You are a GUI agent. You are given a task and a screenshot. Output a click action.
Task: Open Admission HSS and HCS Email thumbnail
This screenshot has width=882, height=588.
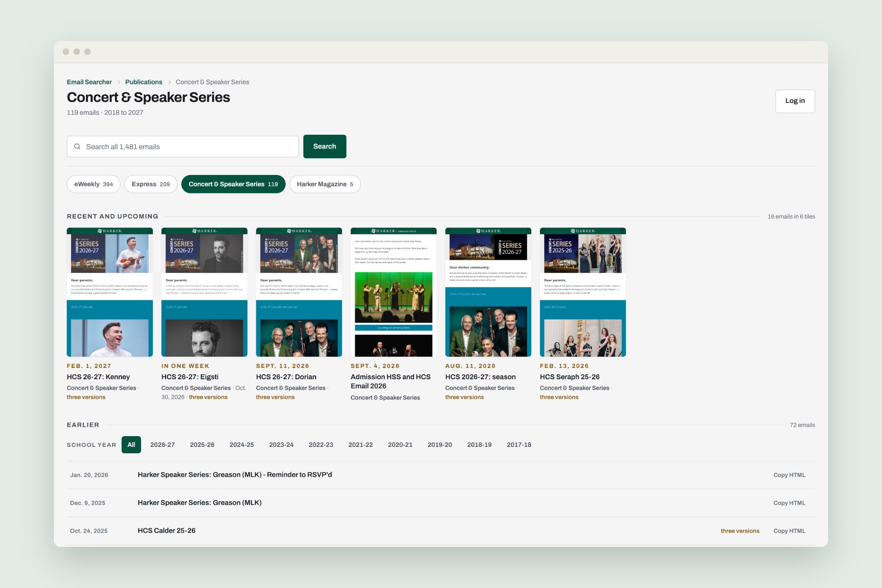point(393,292)
